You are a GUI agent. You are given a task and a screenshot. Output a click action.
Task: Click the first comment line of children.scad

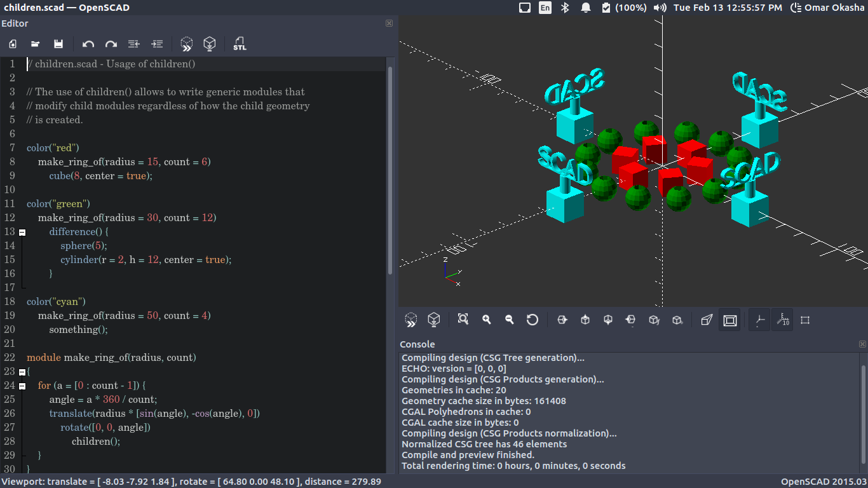point(111,64)
